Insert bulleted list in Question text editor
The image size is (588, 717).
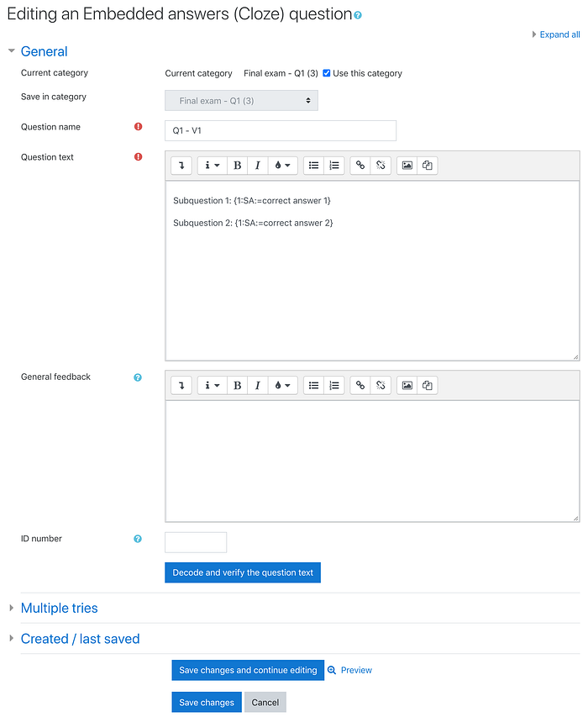pyautogui.click(x=314, y=166)
